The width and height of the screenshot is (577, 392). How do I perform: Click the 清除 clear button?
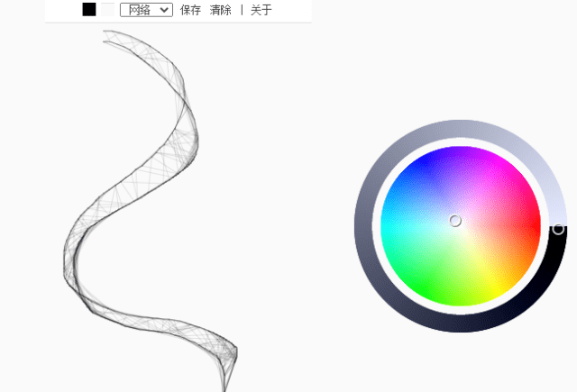coord(221,10)
